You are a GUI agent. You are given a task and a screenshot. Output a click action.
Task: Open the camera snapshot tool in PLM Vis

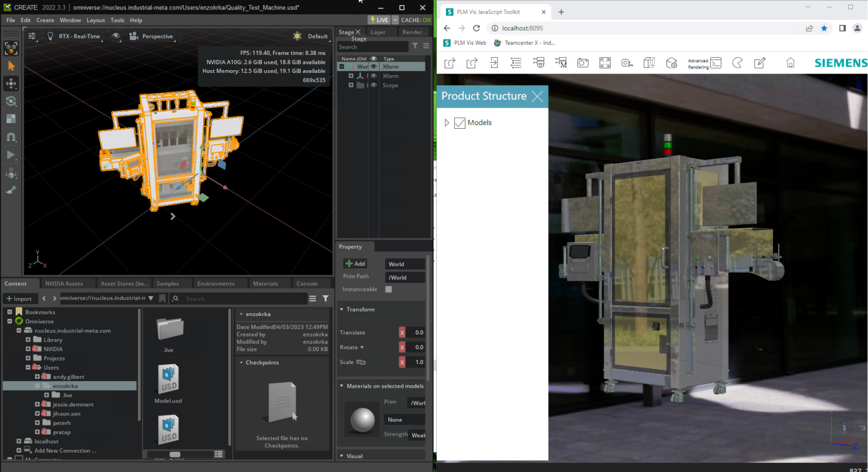(x=583, y=63)
